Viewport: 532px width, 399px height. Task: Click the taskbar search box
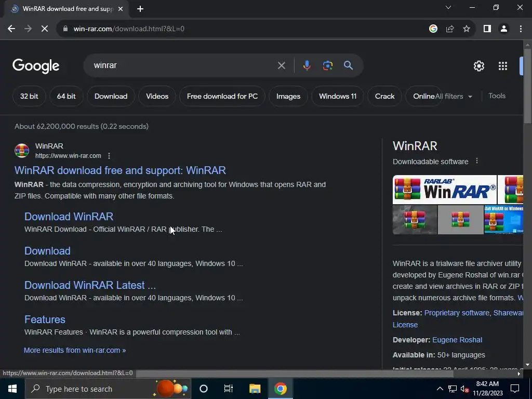click(108, 389)
